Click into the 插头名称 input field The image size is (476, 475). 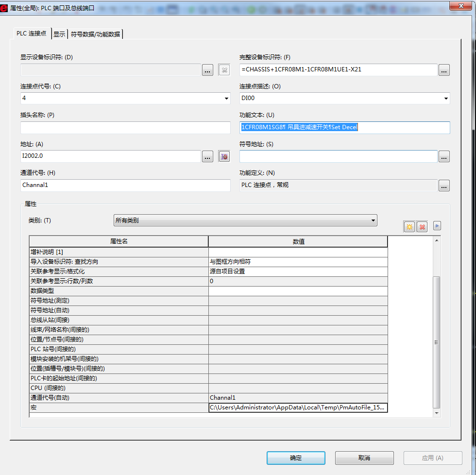pyautogui.click(x=125, y=128)
